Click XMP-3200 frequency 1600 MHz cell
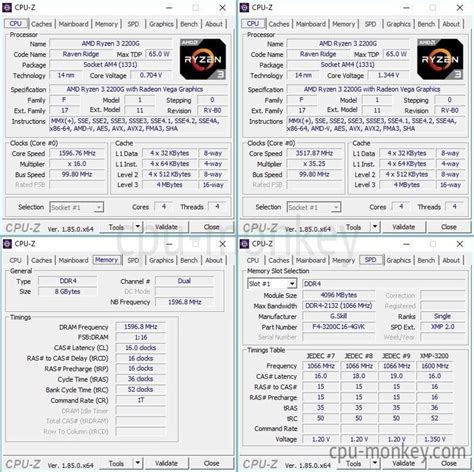The image size is (474, 472). coord(435,366)
